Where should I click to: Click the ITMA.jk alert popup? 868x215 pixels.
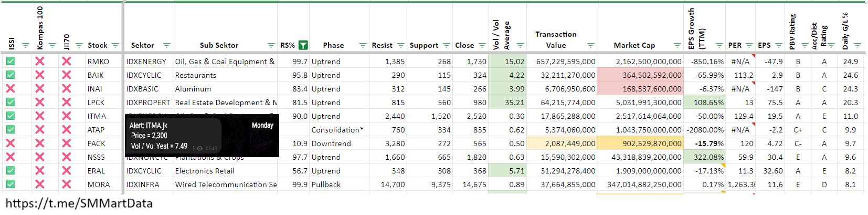click(202, 136)
